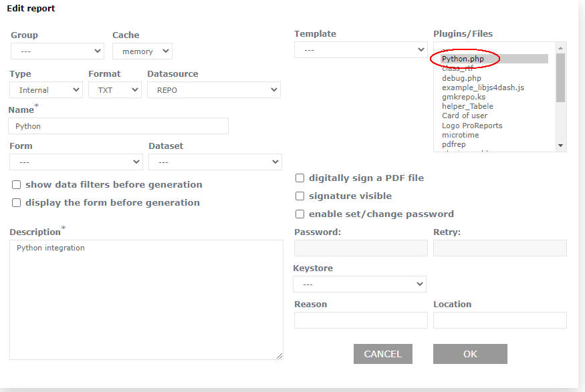Open the Group dropdown

tap(57, 51)
